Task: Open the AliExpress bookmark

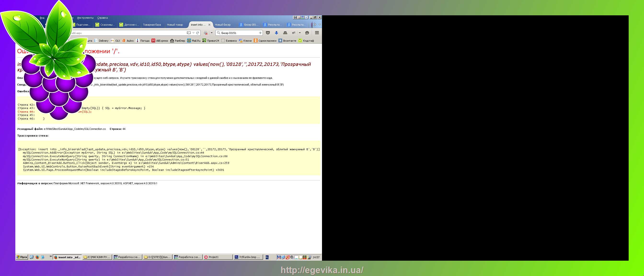Action: click(x=160, y=41)
